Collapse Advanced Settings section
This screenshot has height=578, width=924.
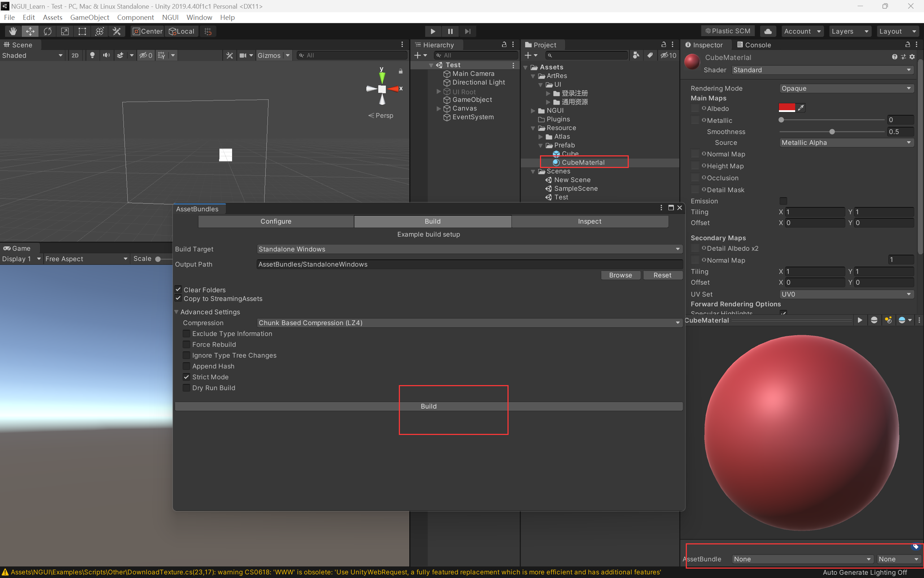[177, 312]
